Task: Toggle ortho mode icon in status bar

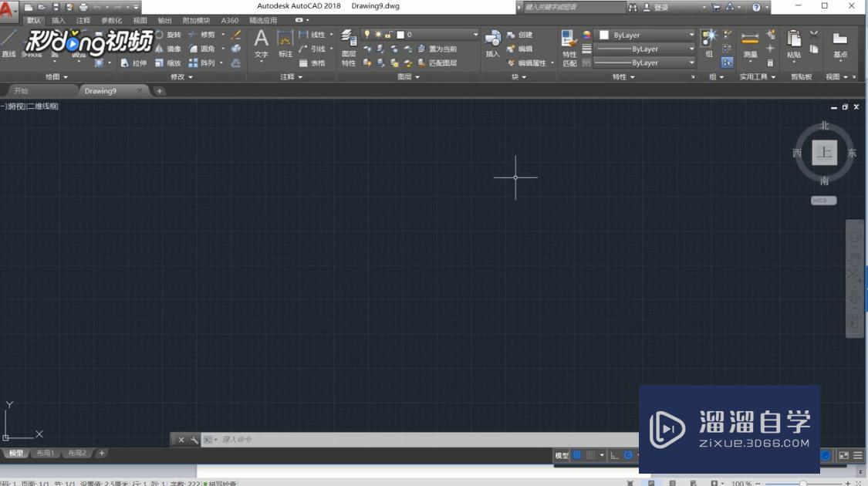Action: [614, 455]
